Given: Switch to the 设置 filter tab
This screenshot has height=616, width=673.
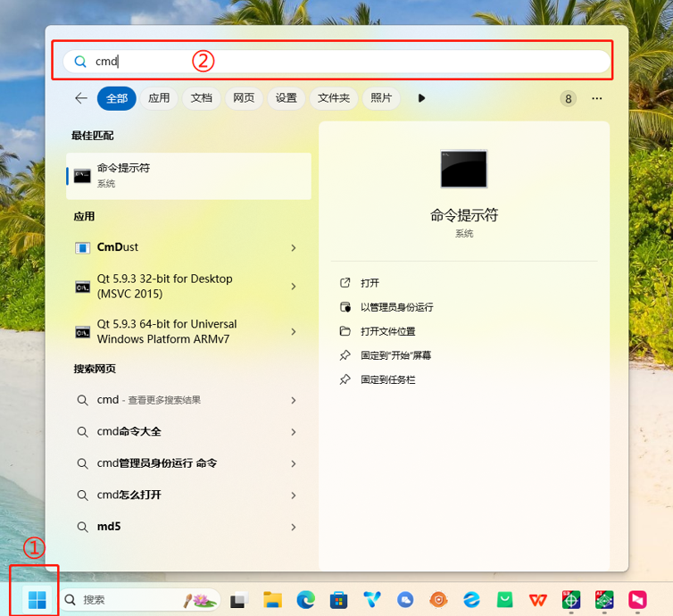Looking at the screenshot, I should 286,98.
